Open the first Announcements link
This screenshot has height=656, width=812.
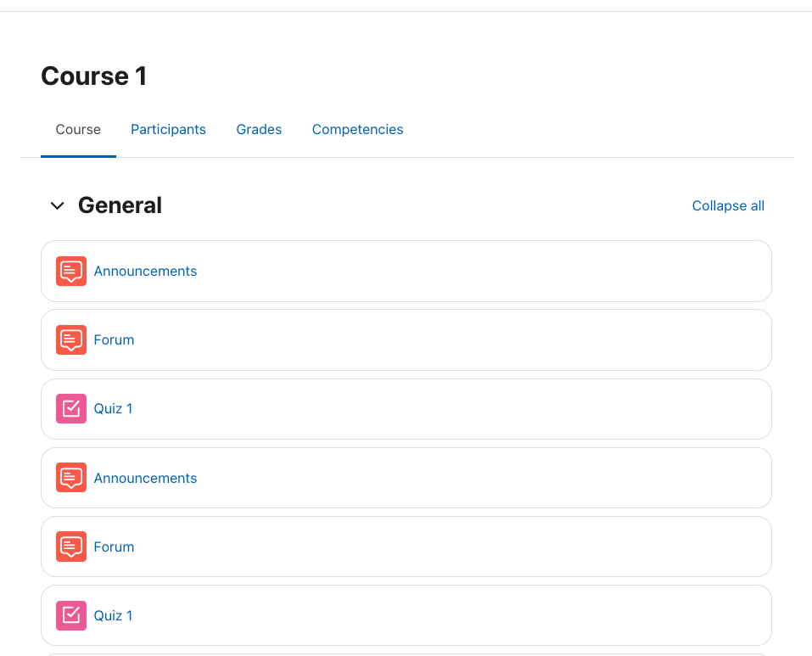tap(145, 271)
